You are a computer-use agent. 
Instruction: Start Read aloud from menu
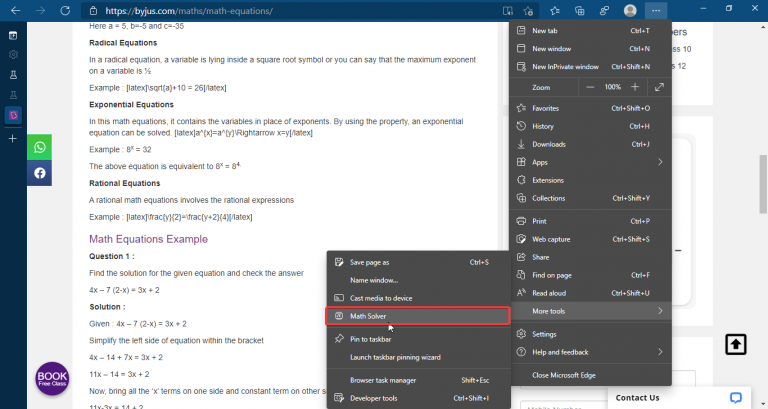pos(590,293)
